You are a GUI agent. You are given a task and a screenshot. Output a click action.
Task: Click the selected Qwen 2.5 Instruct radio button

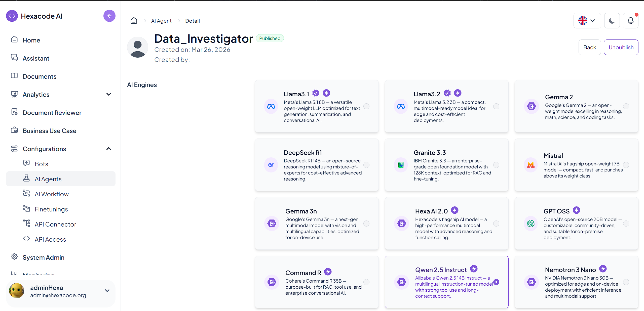(x=496, y=282)
